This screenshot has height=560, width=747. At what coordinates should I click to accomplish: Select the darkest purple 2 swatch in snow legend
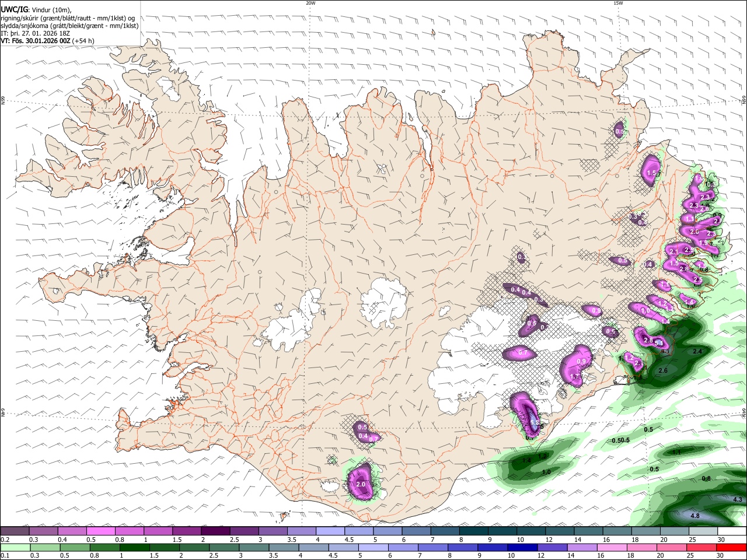pos(215,531)
